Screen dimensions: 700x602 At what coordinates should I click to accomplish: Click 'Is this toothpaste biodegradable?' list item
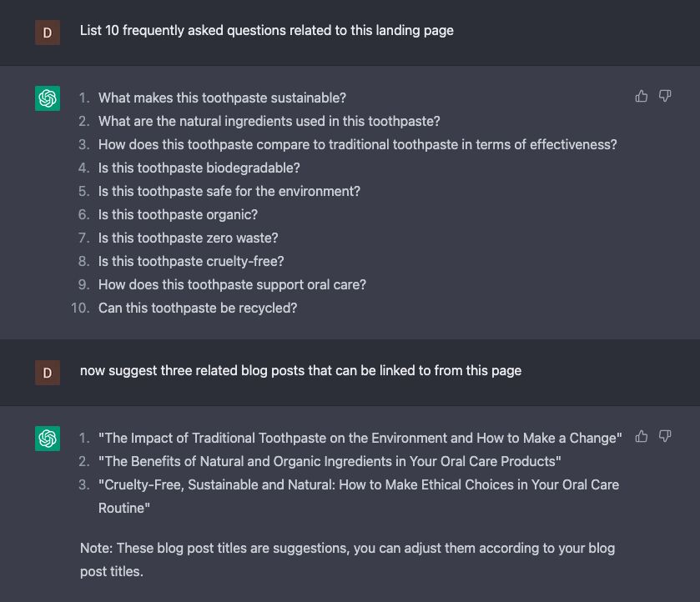[199, 168]
